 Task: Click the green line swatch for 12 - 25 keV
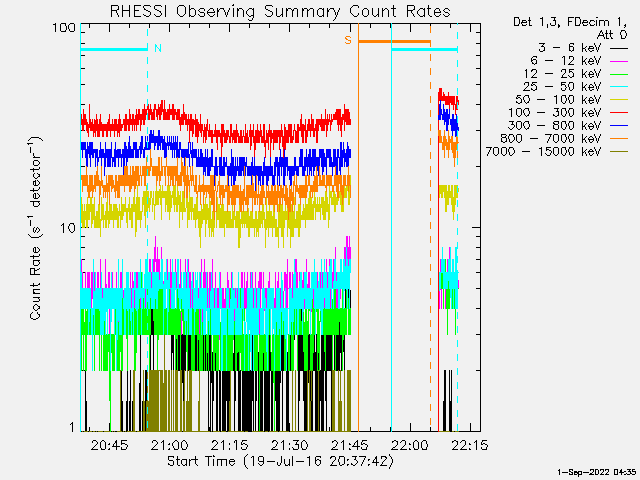point(619,74)
